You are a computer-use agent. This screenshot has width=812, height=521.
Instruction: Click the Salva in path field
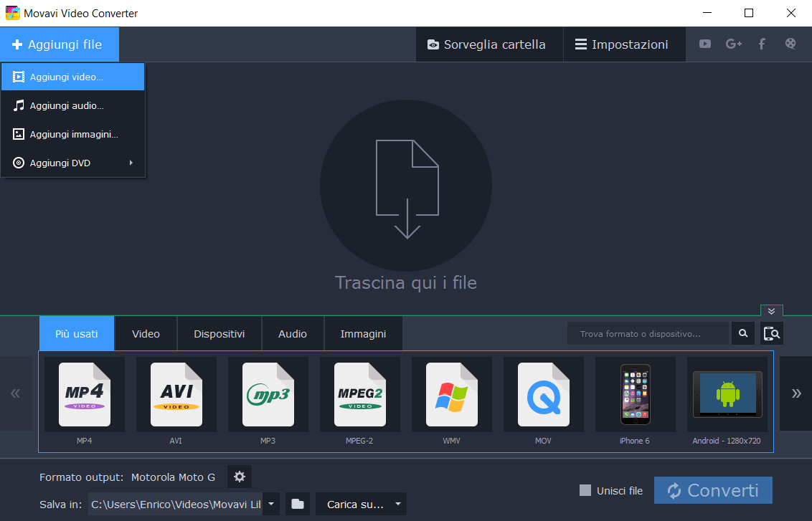[x=176, y=504]
